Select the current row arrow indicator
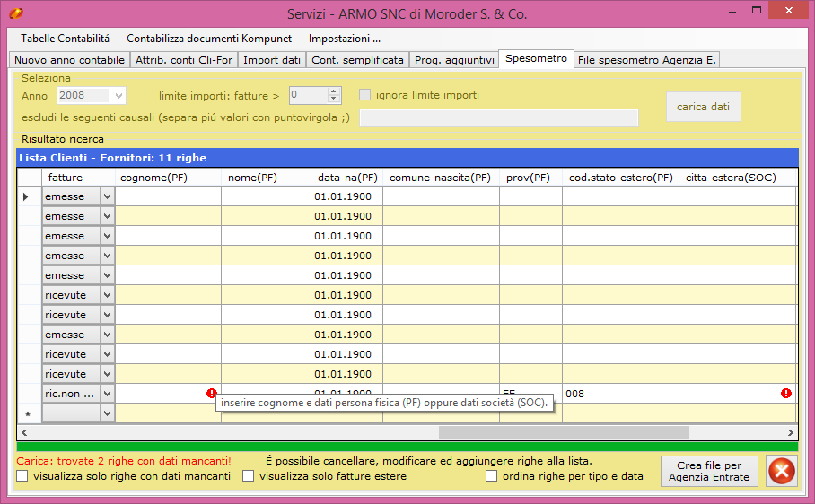Screen dimensions: 815x504 (26, 196)
